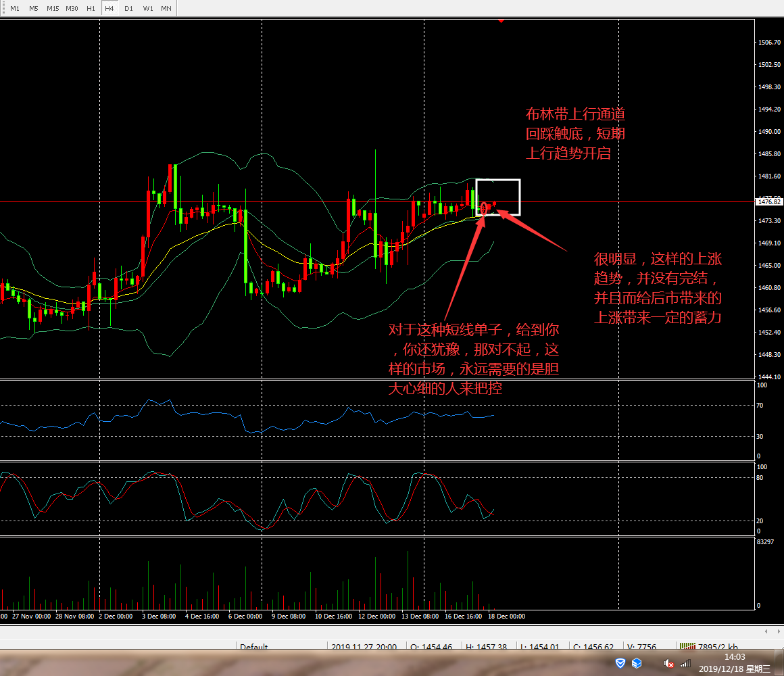Click RSI scale level 70 label

tap(760, 405)
